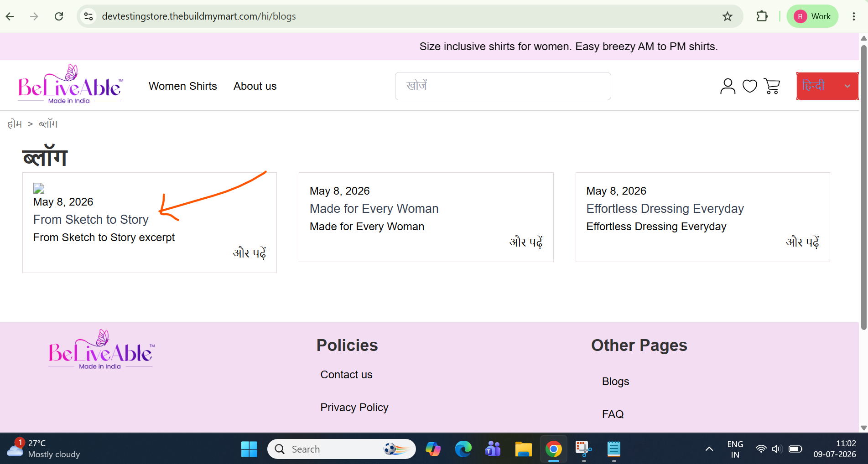Viewport: 868px width, 464px height.
Task: Open the Effortless Dressing Everyday blog title
Action: 665,209
